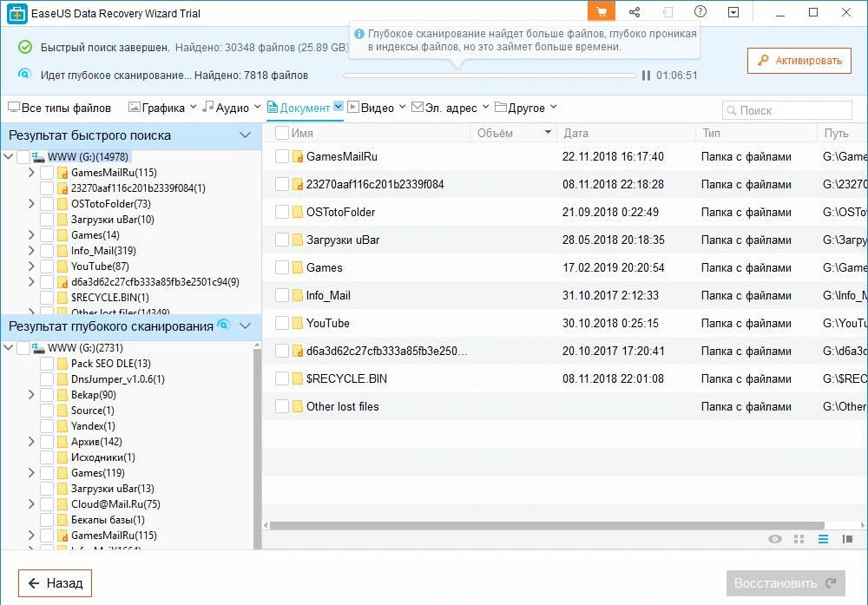Expand OSTotoFolder(73) tree node
Screen dimensions: 868x605
tap(31, 204)
